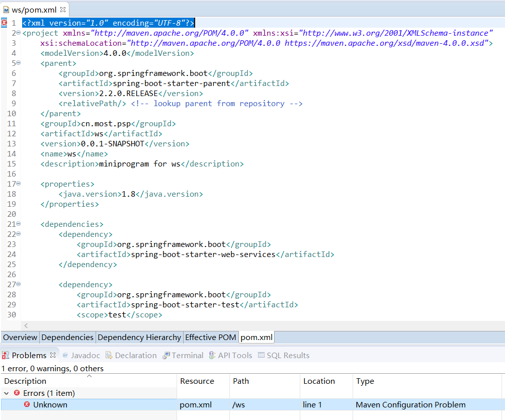Open the Terminal view icon
Image resolution: width=505 pixels, height=420 pixels.
click(x=166, y=355)
